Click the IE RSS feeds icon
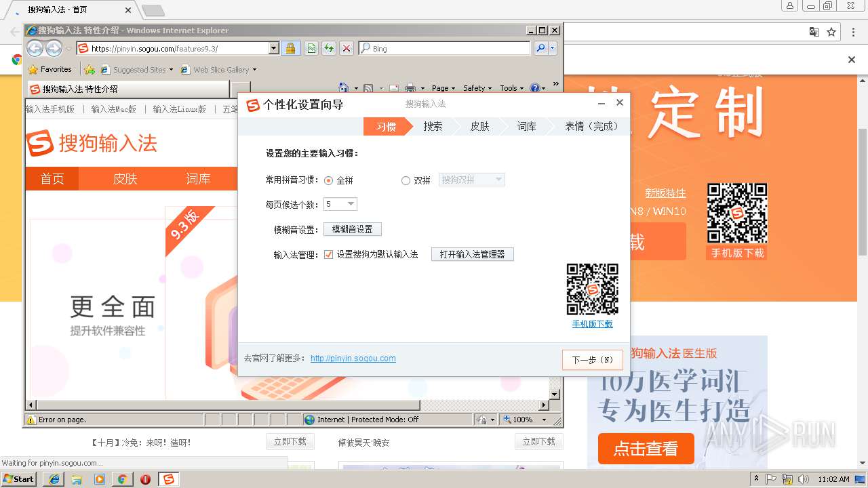Screen dimensions: 868x488 (x=368, y=88)
